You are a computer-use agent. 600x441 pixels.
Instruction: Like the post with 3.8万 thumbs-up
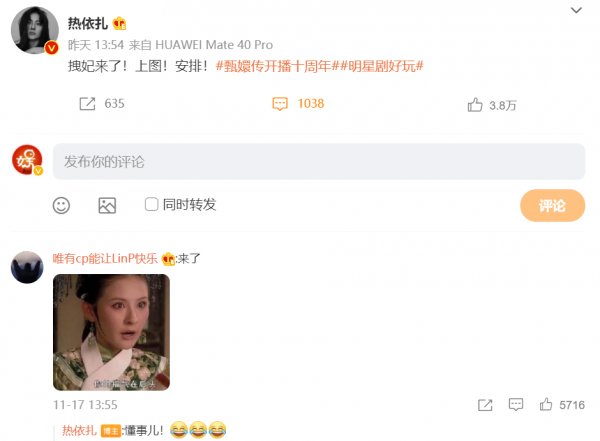tap(475, 105)
